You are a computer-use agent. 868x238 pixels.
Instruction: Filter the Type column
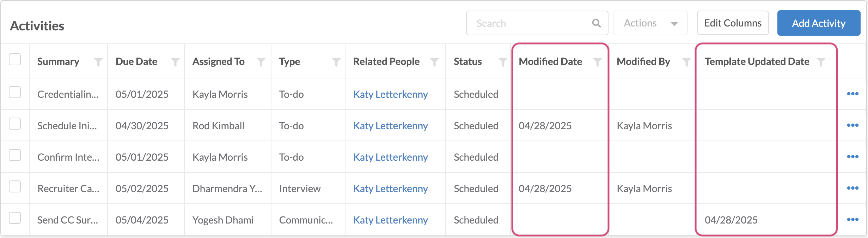click(336, 62)
